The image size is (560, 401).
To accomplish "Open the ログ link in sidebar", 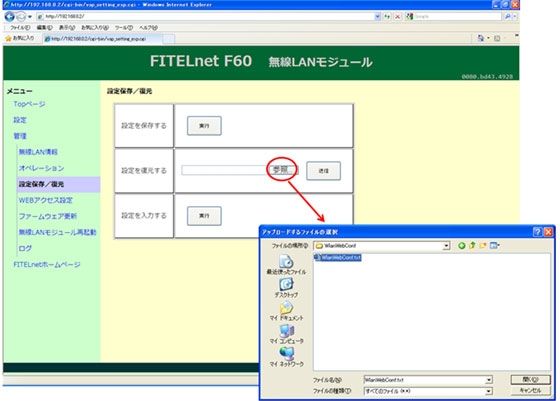I will click(x=25, y=249).
